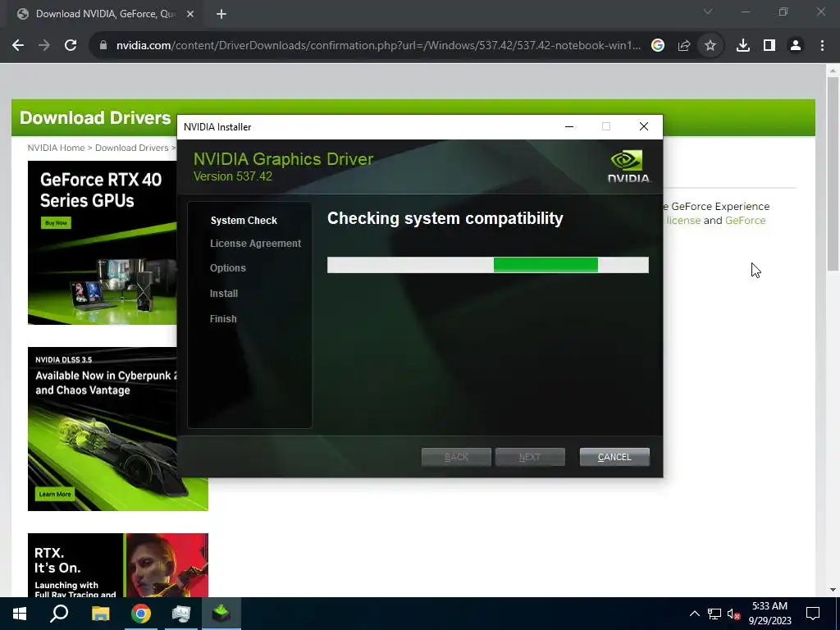Click the Chrome back arrow
The width and height of the screenshot is (840, 630).
18,46
